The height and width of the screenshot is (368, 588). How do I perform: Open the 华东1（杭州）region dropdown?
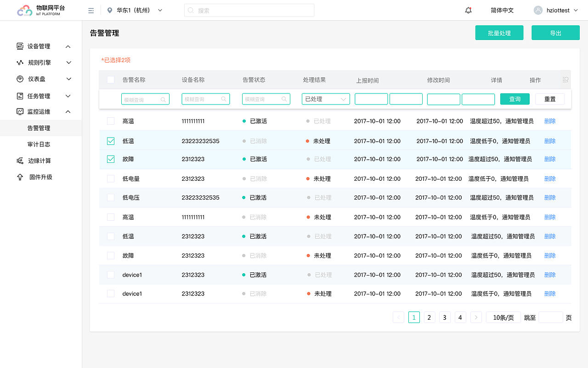135,11
